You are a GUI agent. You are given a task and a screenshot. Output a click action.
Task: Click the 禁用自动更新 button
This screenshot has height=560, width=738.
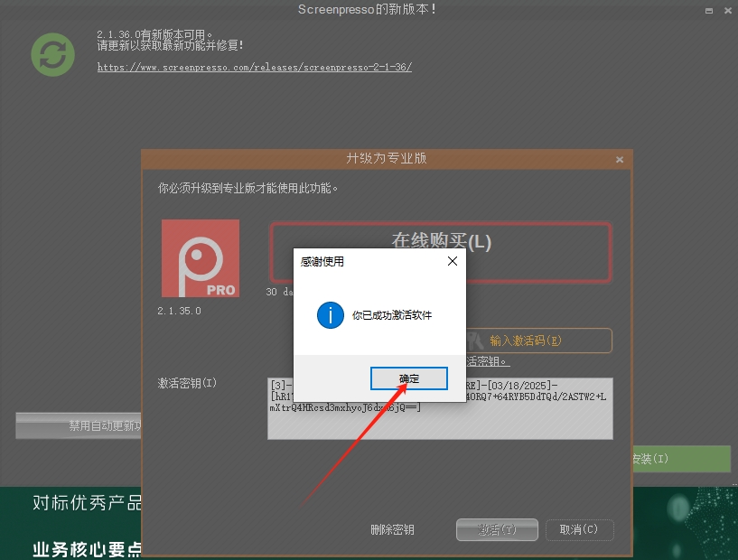tap(79, 425)
